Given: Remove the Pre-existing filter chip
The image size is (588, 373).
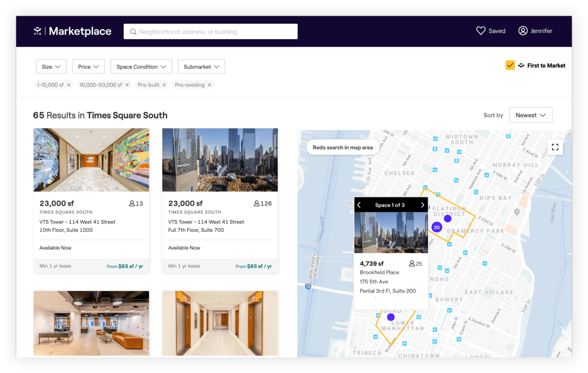Looking at the screenshot, I should (x=209, y=85).
